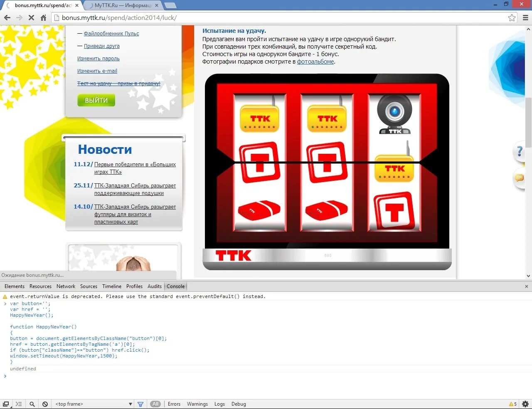Click the page scroll-up arrow
Screen dimensions: 532x409
528,29
